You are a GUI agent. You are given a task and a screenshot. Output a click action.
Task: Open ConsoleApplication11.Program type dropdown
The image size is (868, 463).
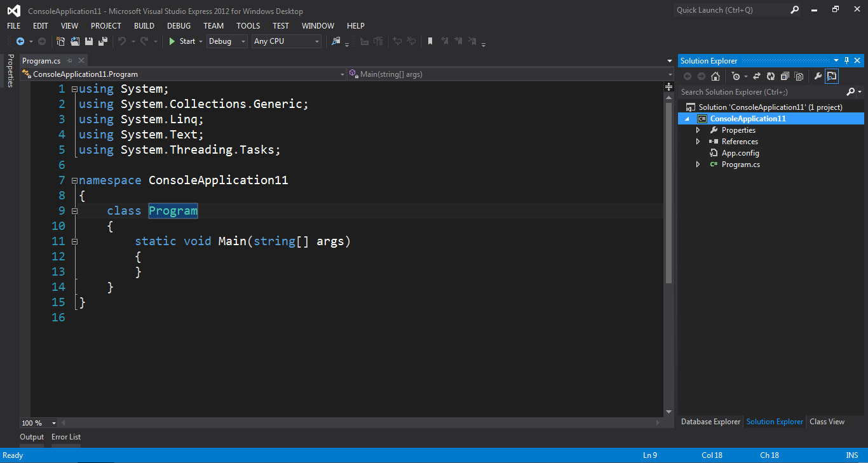(183, 74)
